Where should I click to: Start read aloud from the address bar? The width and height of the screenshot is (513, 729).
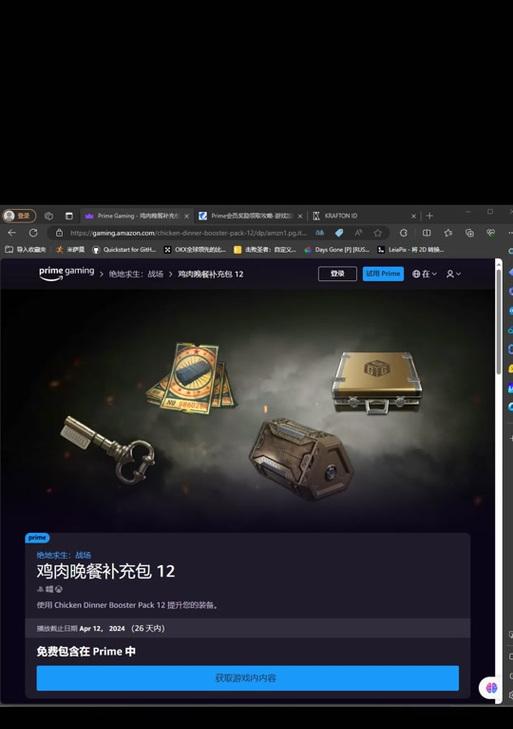point(358,232)
